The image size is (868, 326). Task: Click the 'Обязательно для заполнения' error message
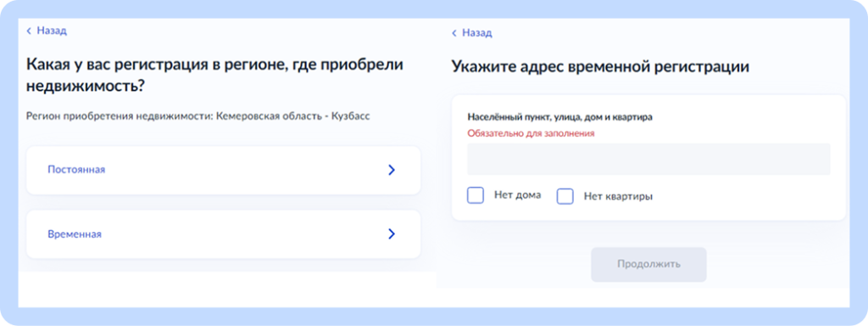point(531,133)
